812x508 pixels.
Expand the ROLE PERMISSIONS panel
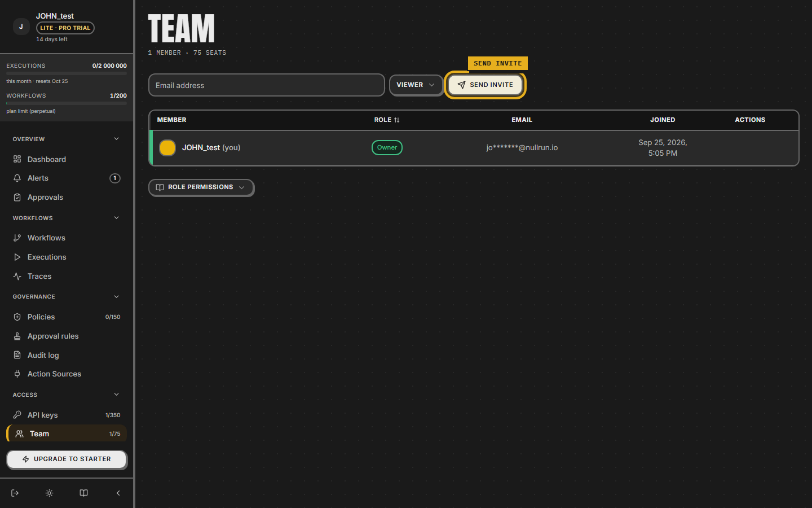201,187
